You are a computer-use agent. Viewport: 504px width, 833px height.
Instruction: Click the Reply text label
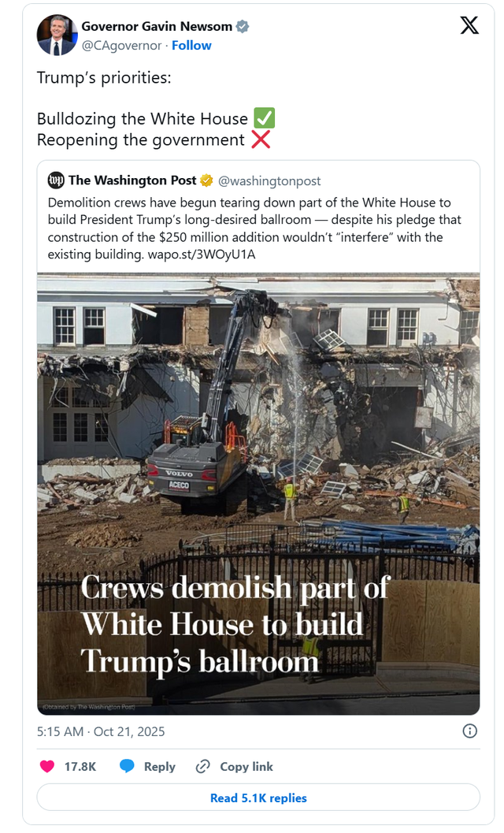click(159, 767)
